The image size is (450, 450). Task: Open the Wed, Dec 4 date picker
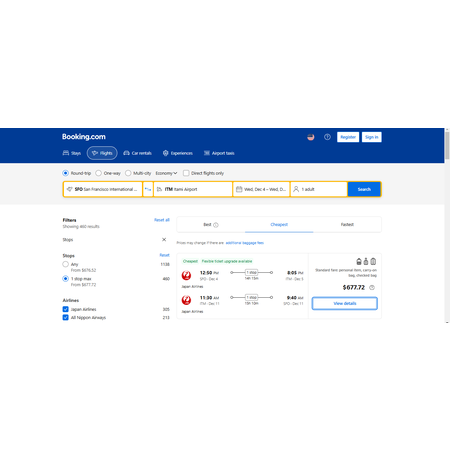[261, 189]
